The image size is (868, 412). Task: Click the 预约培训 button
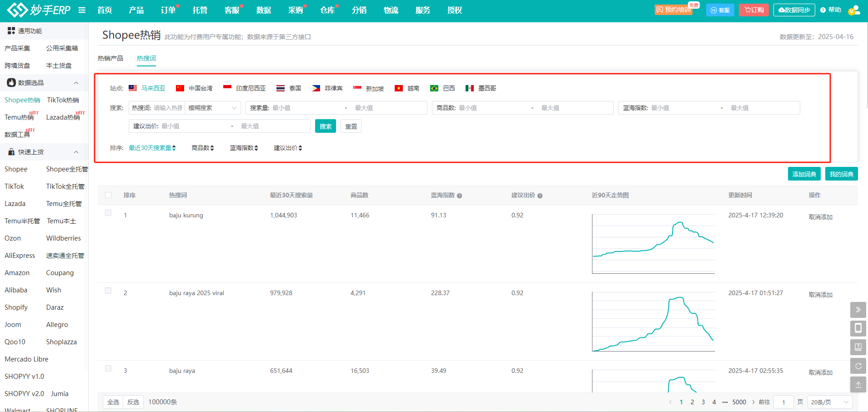click(673, 10)
